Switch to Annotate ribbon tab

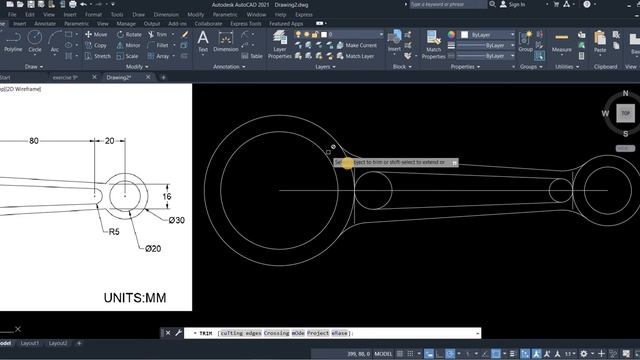(45, 24)
